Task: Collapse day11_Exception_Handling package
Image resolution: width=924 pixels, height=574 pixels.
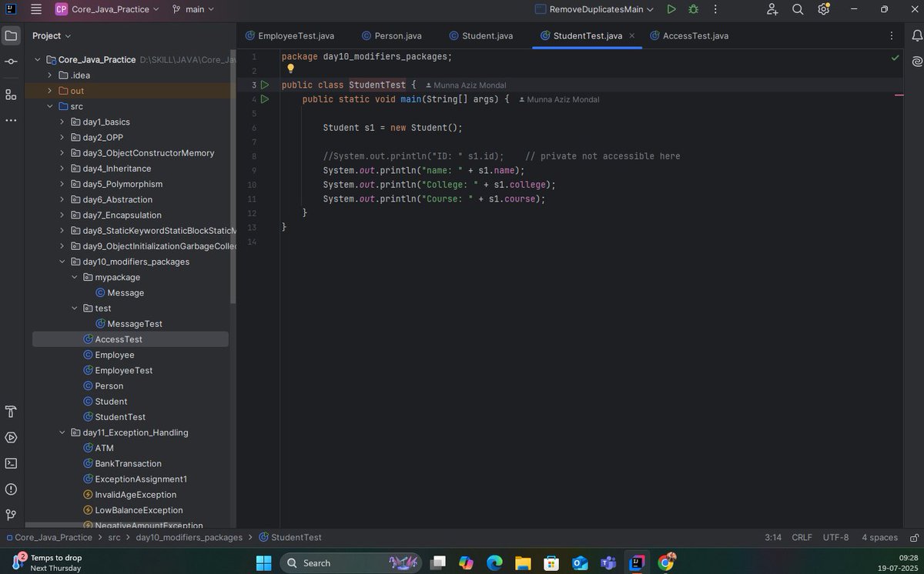Action: tap(63, 432)
